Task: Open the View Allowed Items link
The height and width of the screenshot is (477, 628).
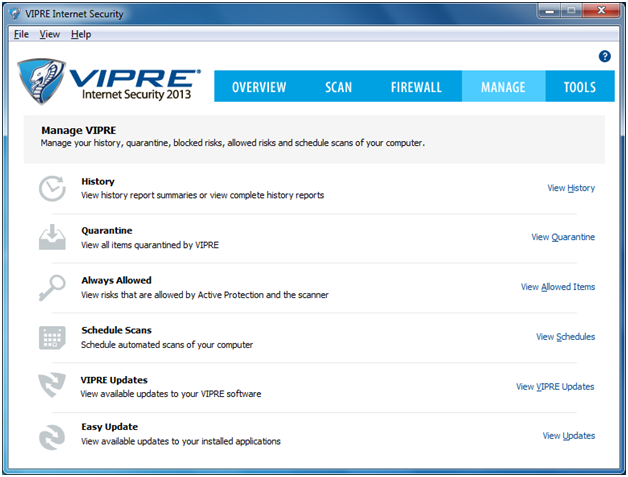Action: click(558, 287)
